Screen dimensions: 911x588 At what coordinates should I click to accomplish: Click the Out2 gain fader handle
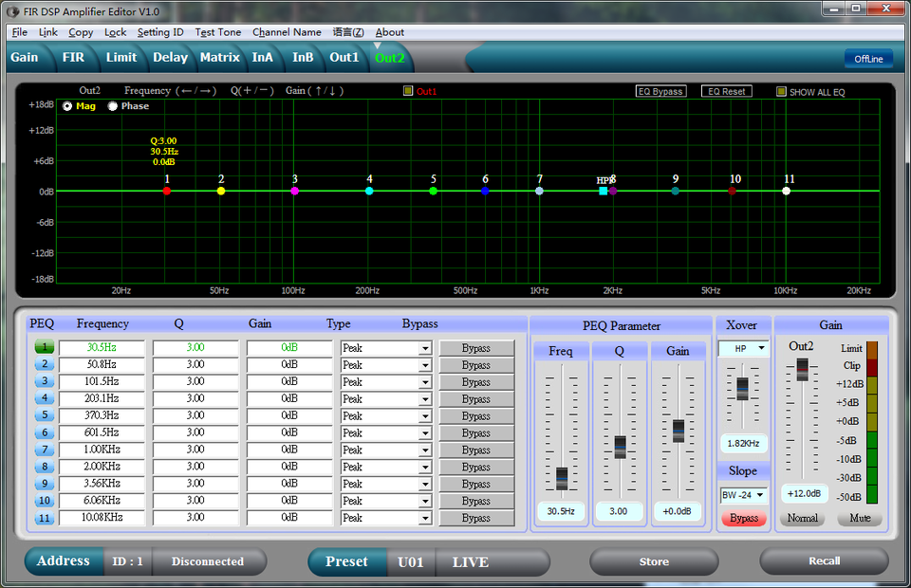[803, 370]
